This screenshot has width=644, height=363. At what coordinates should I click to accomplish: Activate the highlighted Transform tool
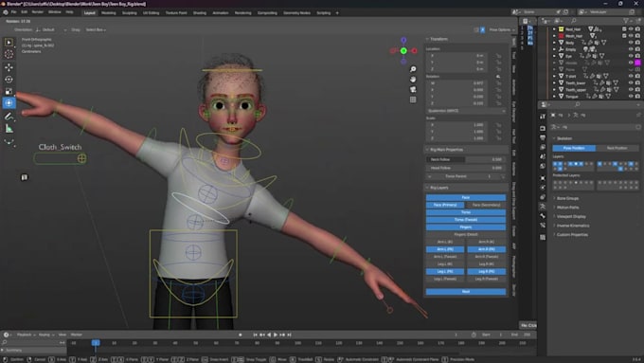(9, 102)
